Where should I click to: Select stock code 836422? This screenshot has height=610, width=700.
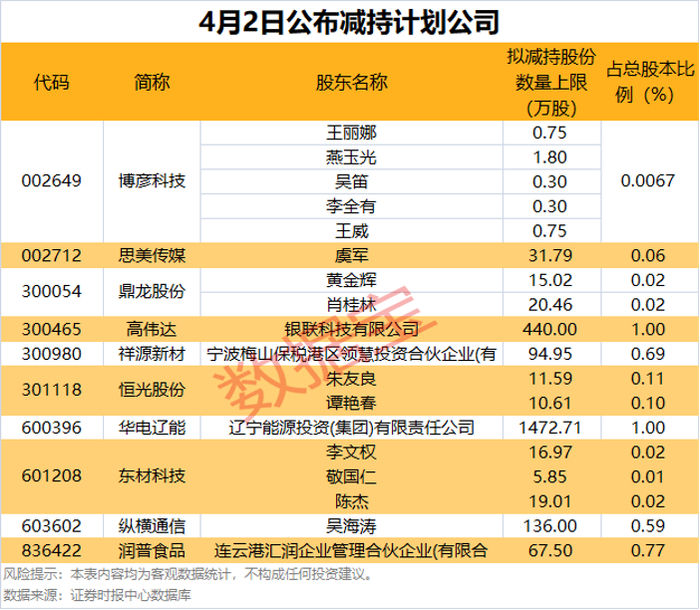(52, 551)
